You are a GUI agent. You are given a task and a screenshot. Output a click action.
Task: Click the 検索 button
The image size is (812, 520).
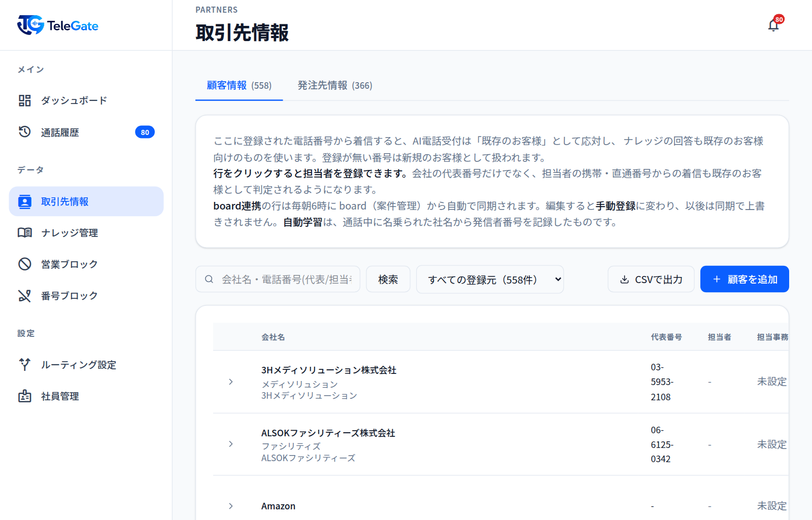click(x=388, y=279)
